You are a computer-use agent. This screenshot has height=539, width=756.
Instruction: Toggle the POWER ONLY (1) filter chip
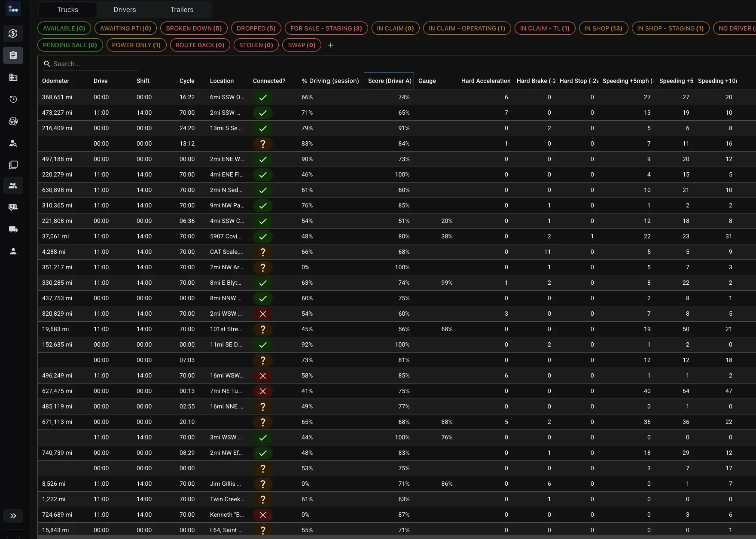pos(136,45)
